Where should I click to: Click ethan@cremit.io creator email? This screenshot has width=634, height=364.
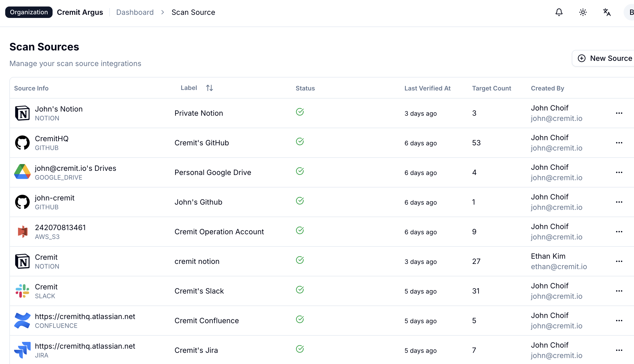(x=559, y=266)
